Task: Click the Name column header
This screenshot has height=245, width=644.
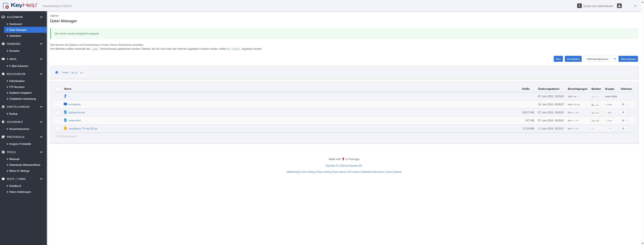Action: pyautogui.click(x=67, y=89)
